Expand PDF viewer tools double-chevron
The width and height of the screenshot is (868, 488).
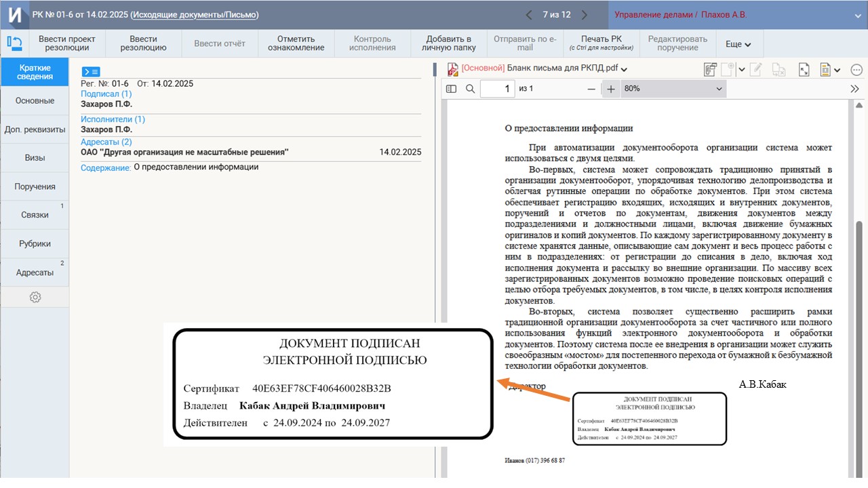(x=854, y=89)
